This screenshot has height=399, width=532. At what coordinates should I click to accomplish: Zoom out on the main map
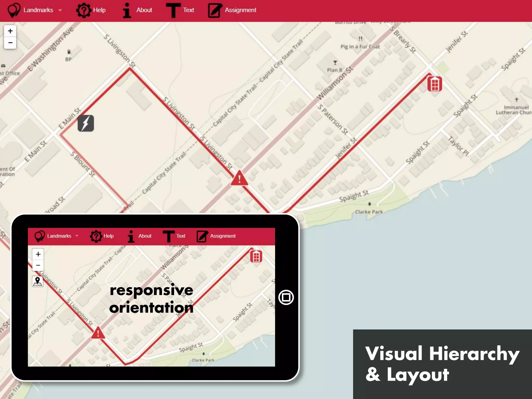point(10,43)
